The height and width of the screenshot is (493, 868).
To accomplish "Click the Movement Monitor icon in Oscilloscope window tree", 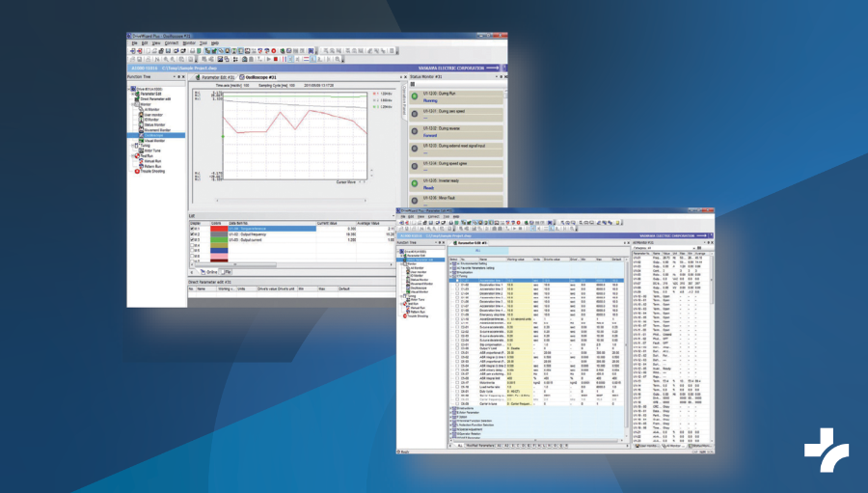I will point(141,130).
